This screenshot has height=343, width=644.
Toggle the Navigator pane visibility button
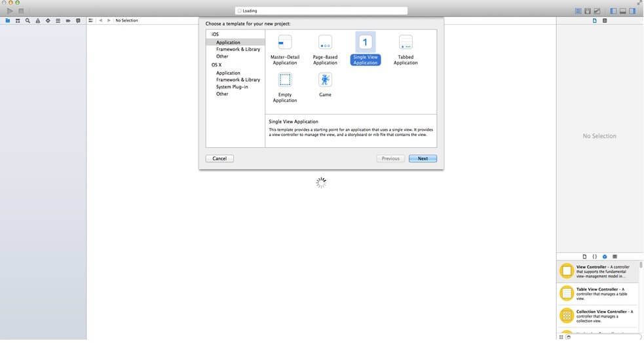[613, 11]
